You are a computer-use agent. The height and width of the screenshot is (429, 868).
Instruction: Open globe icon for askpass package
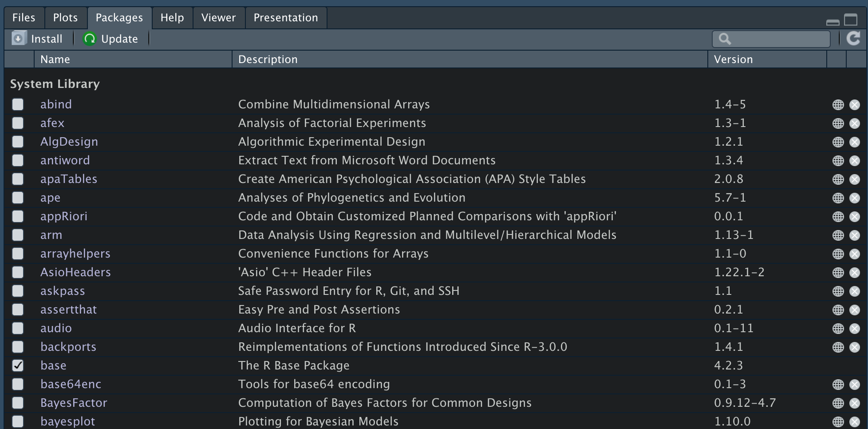click(838, 291)
